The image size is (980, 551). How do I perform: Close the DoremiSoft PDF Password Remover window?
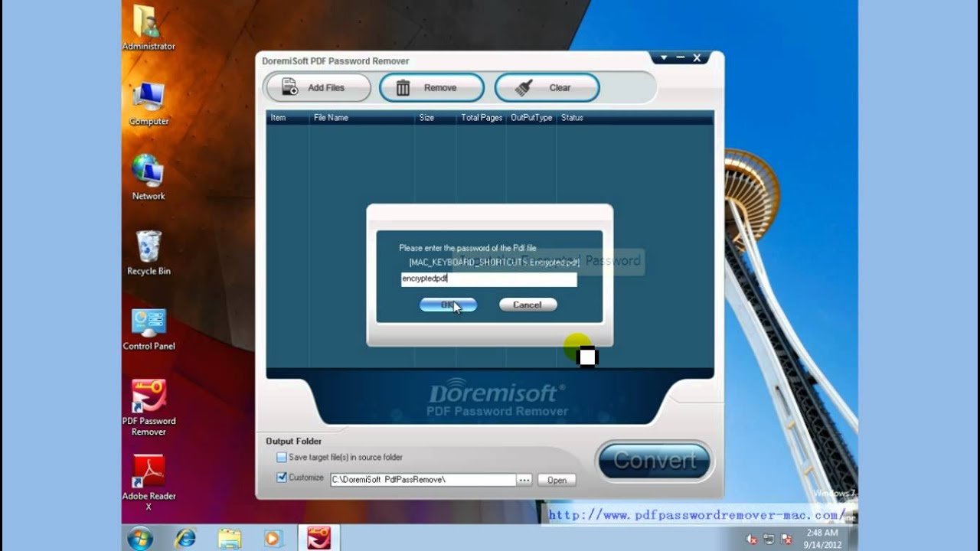[697, 57]
